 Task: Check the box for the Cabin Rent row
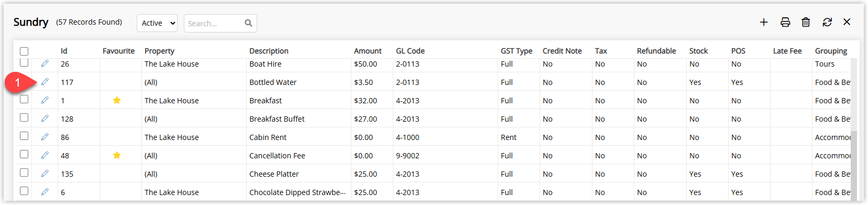click(x=24, y=136)
